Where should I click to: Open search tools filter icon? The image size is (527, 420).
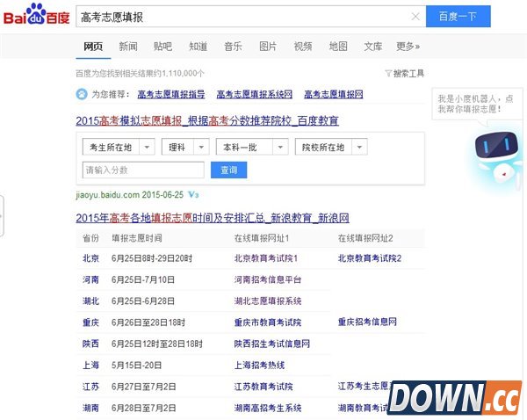[388, 74]
